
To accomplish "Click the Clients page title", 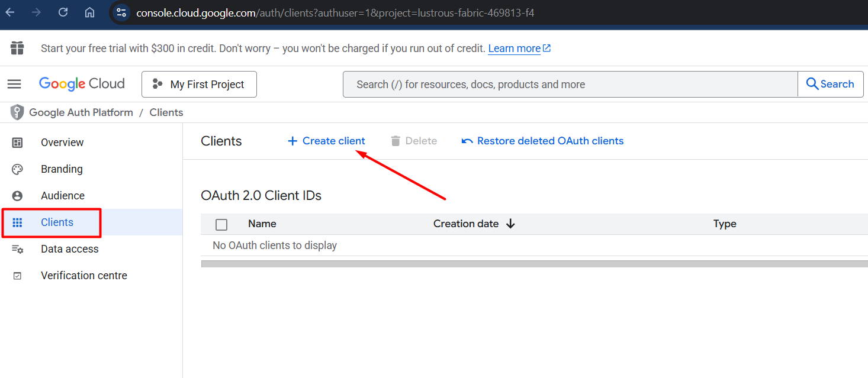I will point(221,141).
